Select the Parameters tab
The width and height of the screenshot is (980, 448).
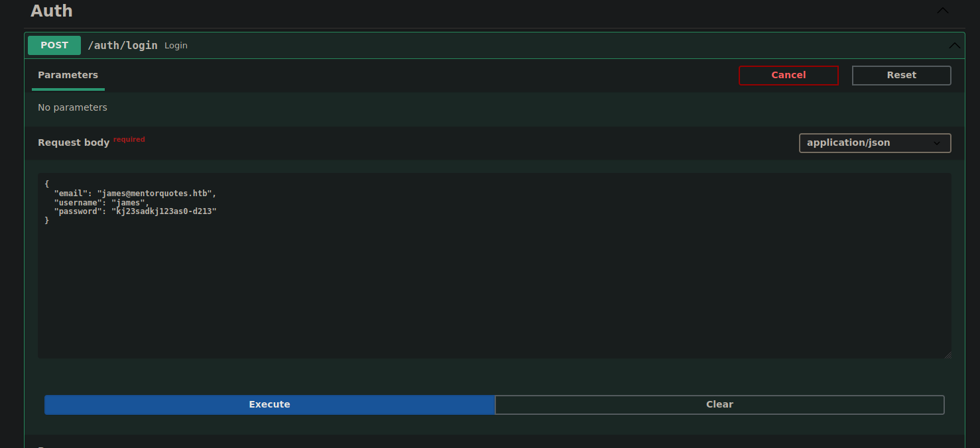(x=68, y=75)
